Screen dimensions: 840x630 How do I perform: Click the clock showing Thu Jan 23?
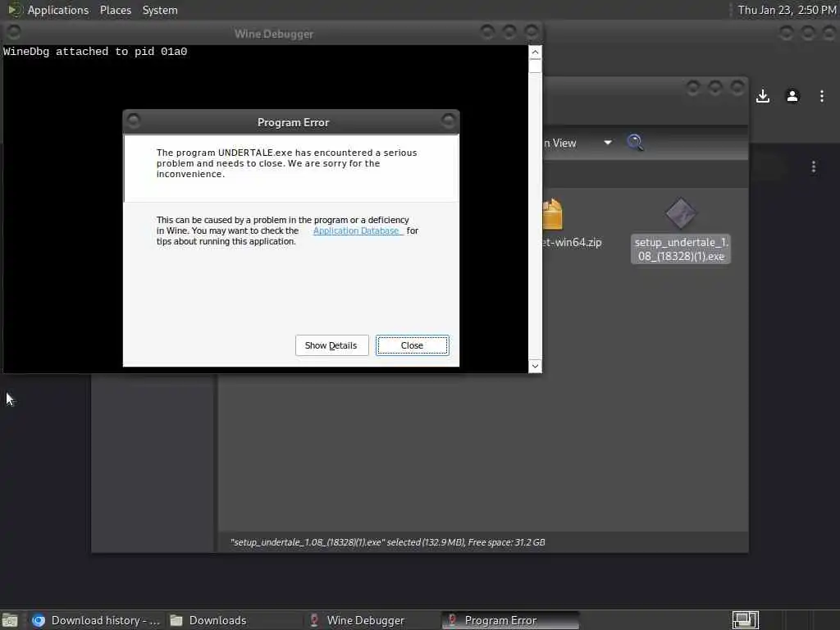point(787,10)
